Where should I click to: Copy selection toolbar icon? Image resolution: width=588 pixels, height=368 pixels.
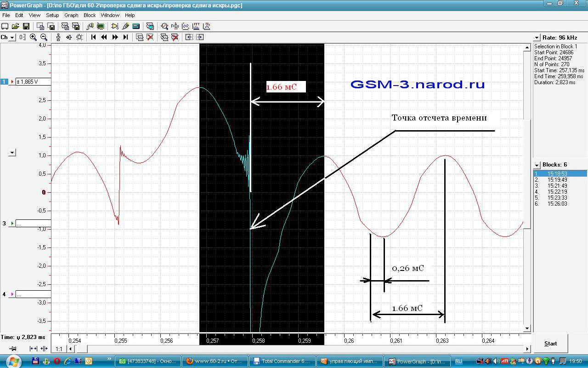(x=40, y=26)
